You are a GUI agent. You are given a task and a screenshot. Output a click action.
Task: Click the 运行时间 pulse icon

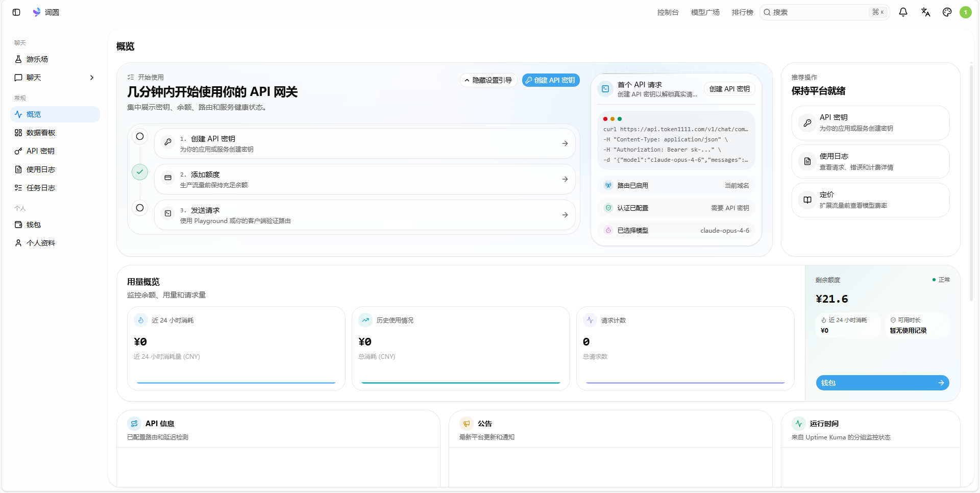(x=799, y=424)
